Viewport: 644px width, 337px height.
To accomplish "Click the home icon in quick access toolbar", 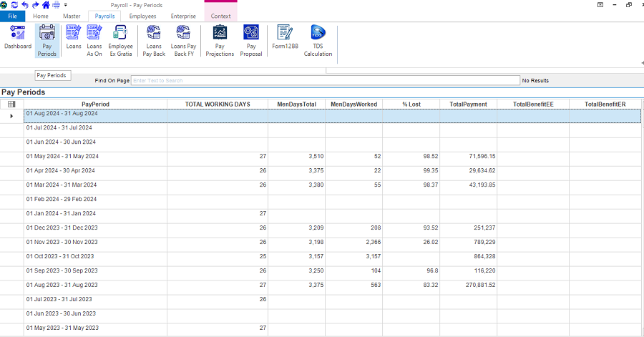I will (x=45, y=4).
